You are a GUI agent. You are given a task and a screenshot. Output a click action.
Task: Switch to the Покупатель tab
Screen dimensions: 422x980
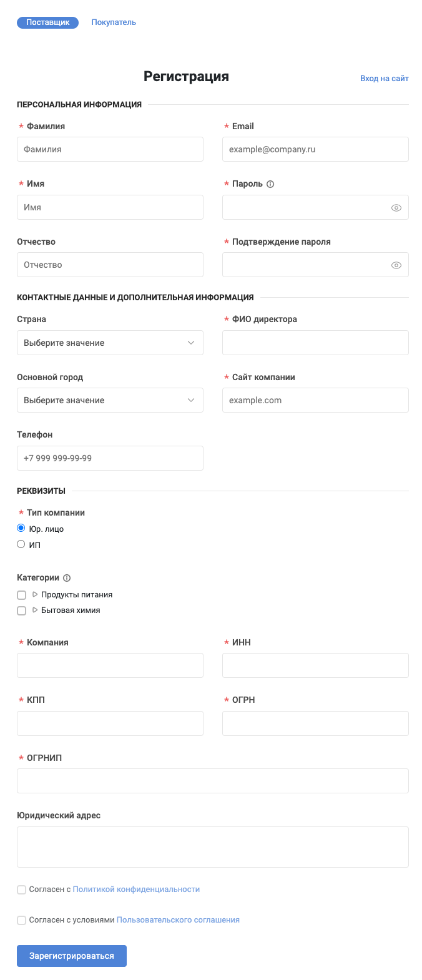click(x=114, y=22)
